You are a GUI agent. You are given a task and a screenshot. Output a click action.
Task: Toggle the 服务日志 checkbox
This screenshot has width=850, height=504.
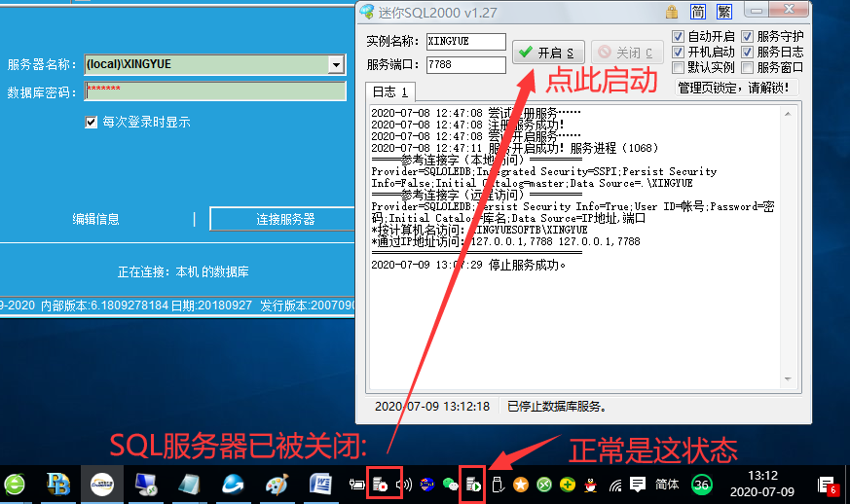(x=747, y=52)
